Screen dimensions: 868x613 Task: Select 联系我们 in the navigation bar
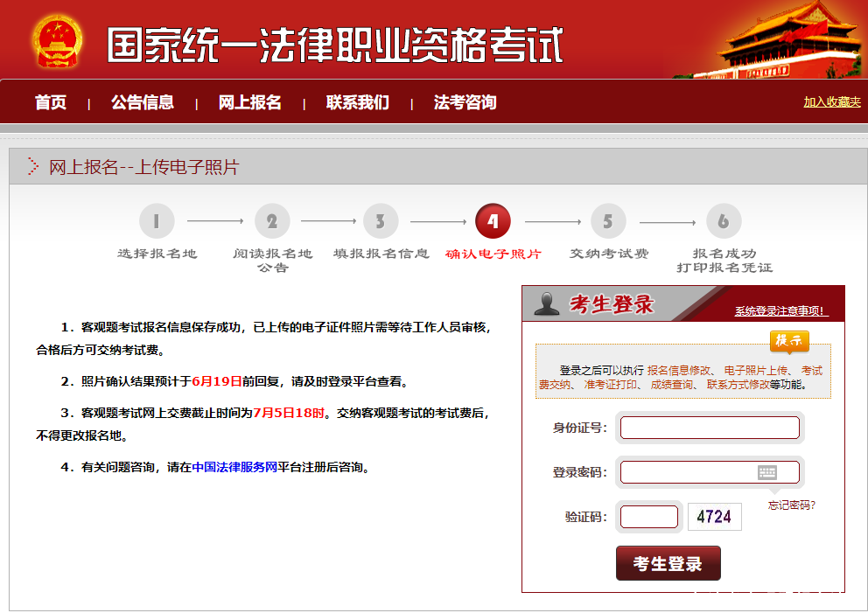tap(353, 101)
